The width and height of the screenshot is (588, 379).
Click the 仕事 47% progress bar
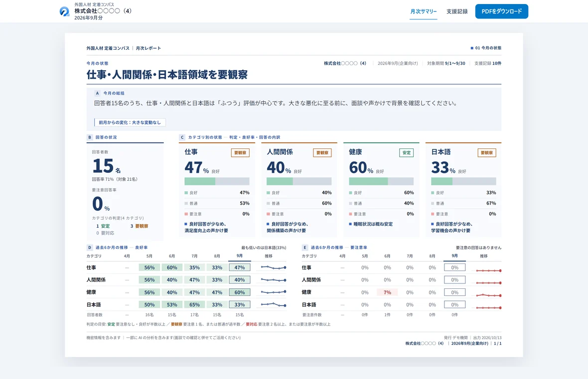(217, 181)
